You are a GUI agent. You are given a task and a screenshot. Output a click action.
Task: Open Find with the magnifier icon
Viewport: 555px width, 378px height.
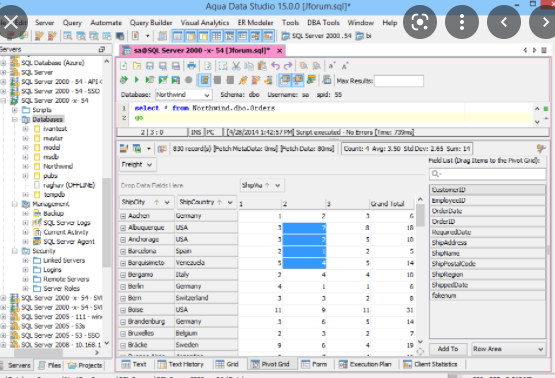pos(303,66)
